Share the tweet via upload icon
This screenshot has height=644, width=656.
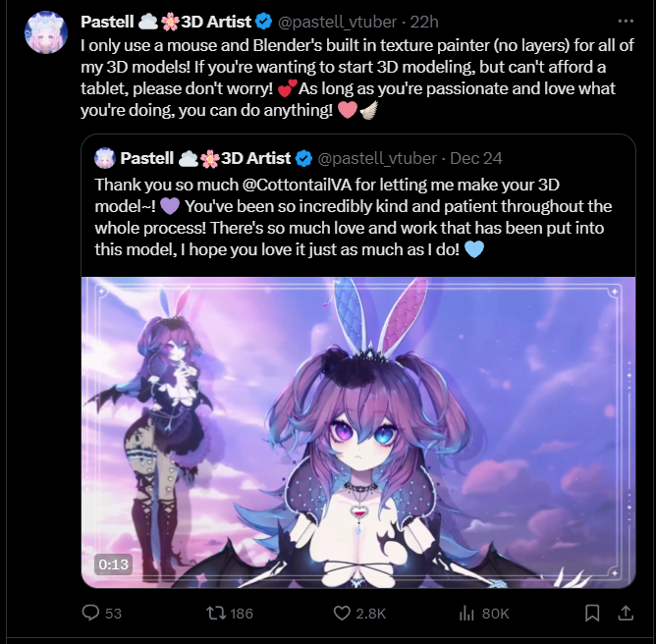(x=626, y=613)
